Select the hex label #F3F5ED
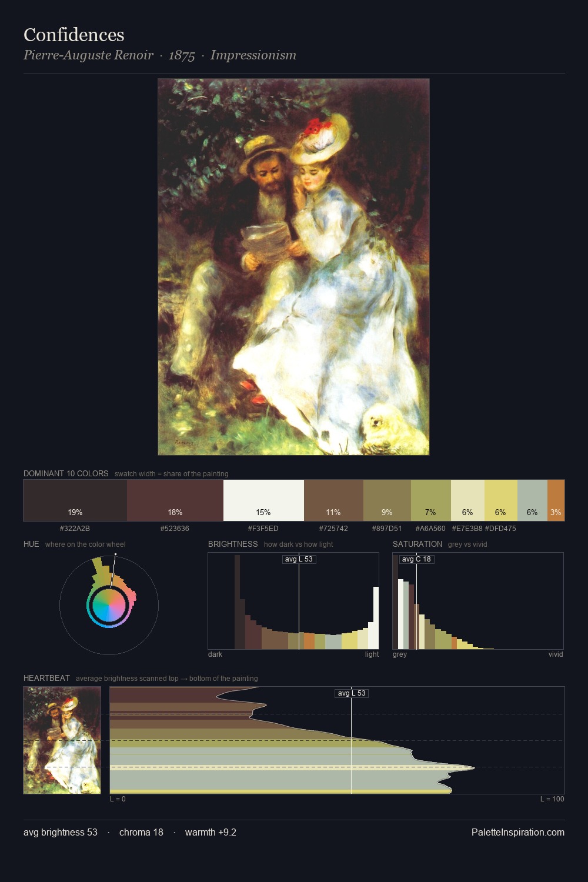This screenshot has height=882, width=588. click(263, 529)
